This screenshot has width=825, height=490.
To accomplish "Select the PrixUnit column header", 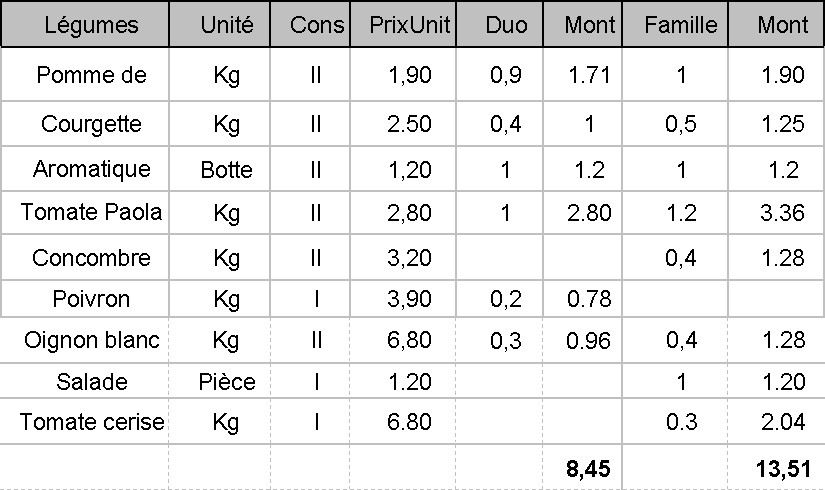I will pos(404,25).
